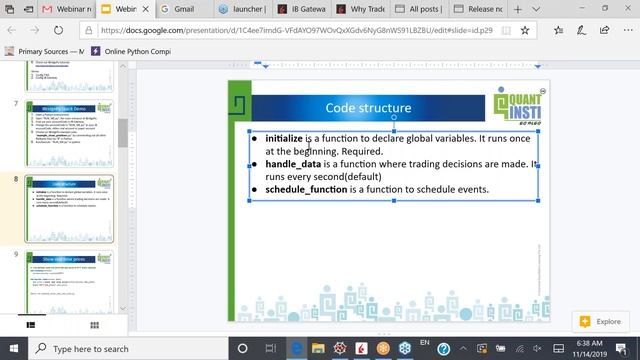
Task: Open Microsoft Edge from taskbar
Action: pos(297,349)
